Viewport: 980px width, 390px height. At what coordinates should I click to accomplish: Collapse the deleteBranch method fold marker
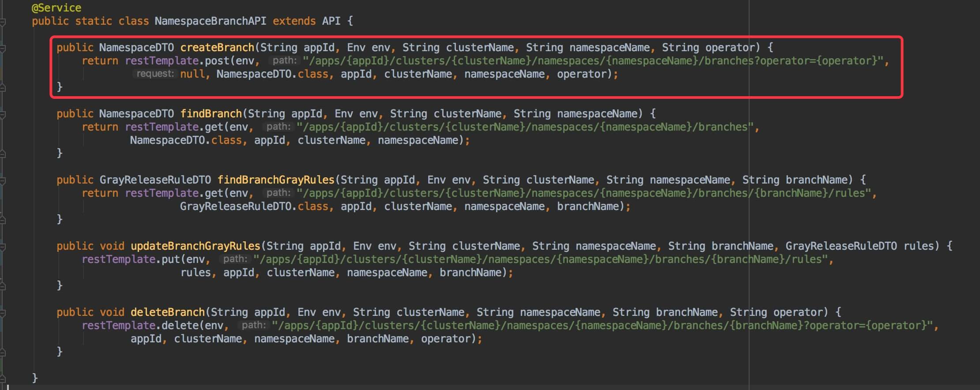[x=2, y=312]
